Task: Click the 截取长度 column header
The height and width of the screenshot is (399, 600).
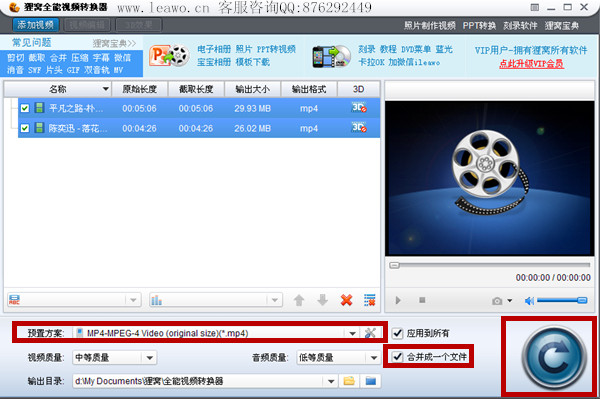Action: click(x=196, y=89)
